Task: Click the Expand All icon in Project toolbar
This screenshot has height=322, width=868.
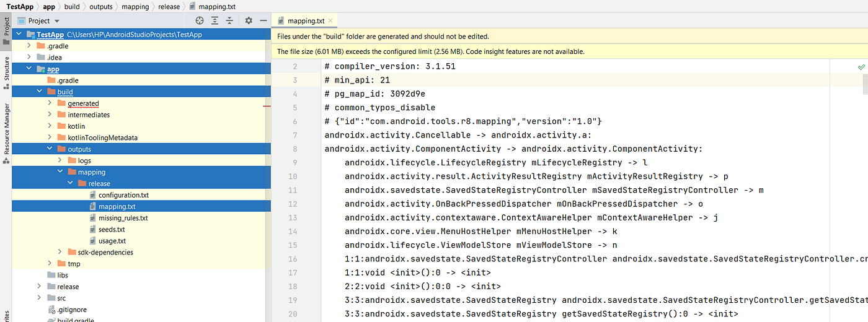Action: pyautogui.click(x=215, y=20)
